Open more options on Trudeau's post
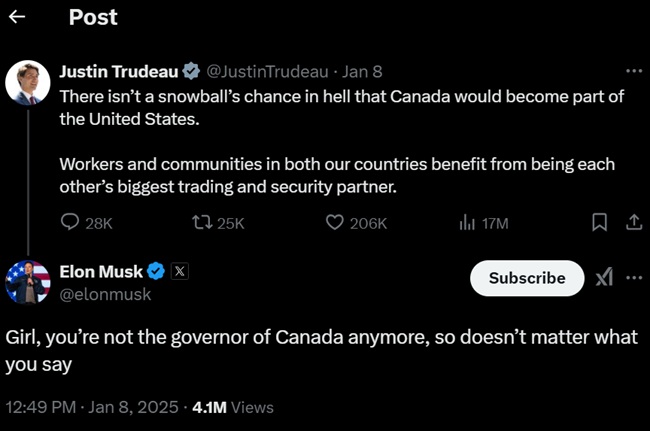This screenshot has height=431, width=650. click(633, 72)
